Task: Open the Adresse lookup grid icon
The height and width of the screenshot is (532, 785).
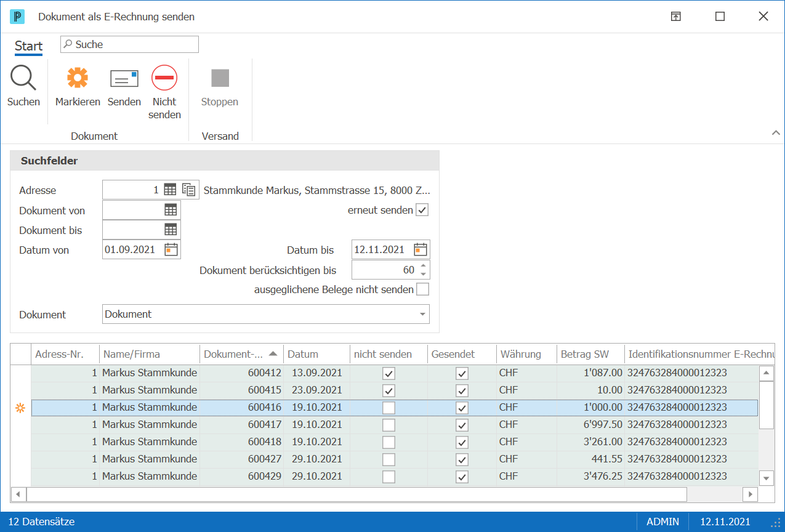Action: [x=170, y=190]
